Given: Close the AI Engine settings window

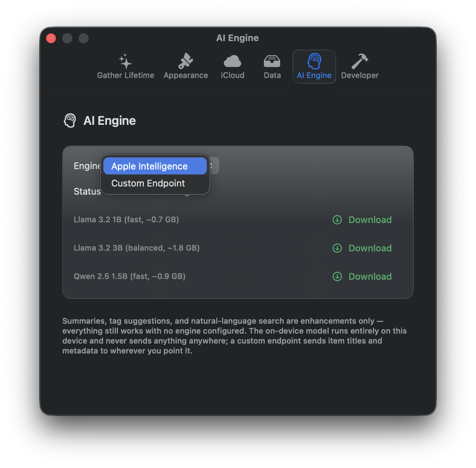Looking at the screenshot, I should pos(51,38).
